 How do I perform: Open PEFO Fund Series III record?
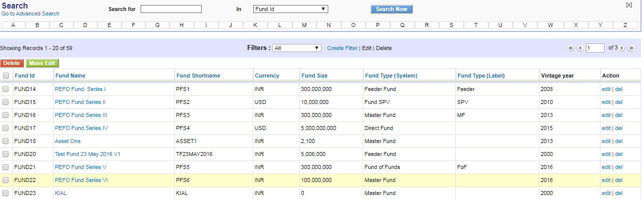tap(81, 115)
